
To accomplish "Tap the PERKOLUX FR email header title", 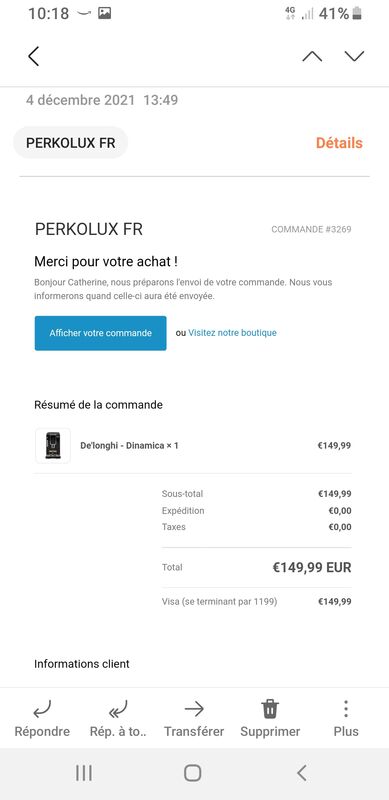I will pos(89,230).
